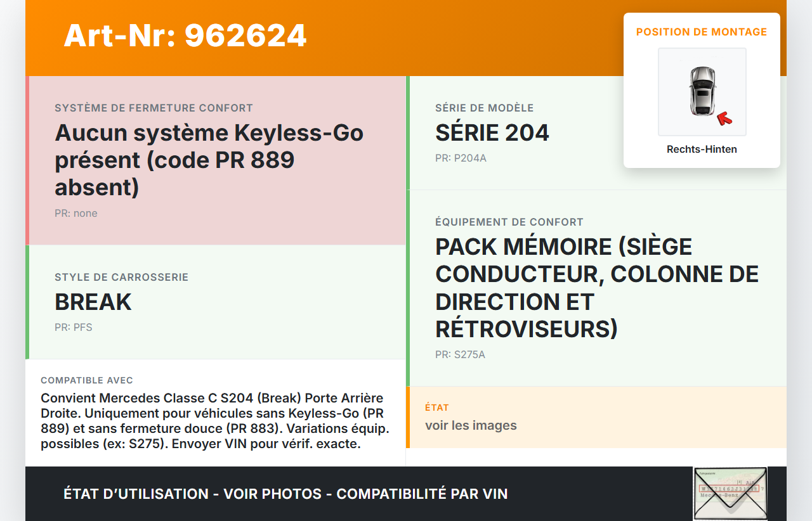Click the ÉTAT D'UTILISATION footer banner text
Screen dimensions: 812x521
pos(285,494)
